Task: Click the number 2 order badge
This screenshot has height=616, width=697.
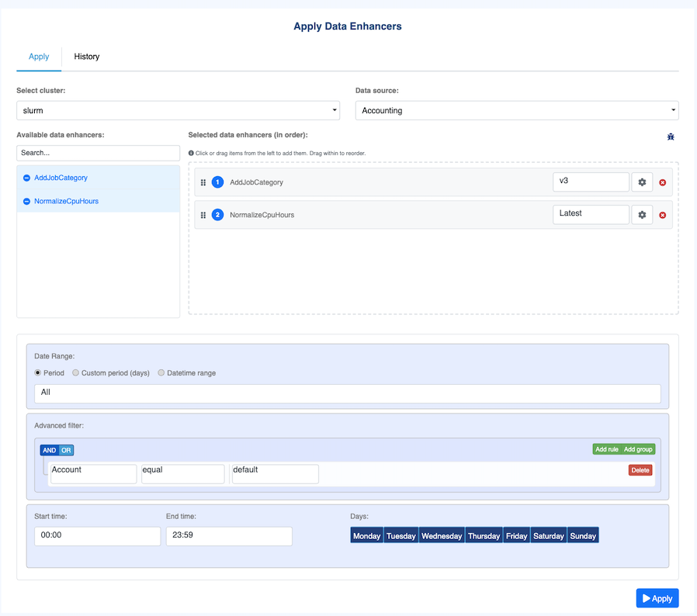Action: pyautogui.click(x=217, y=215)
